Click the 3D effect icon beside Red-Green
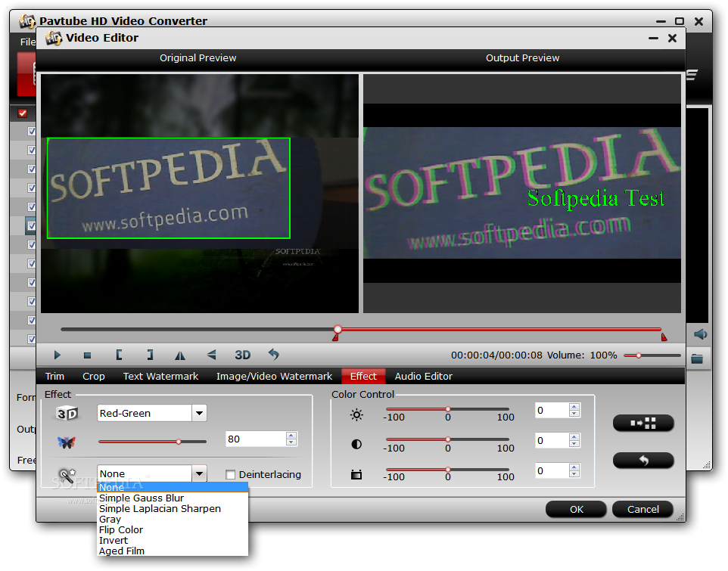The height and width of the screenshot is (571, 728). (67, 413)
